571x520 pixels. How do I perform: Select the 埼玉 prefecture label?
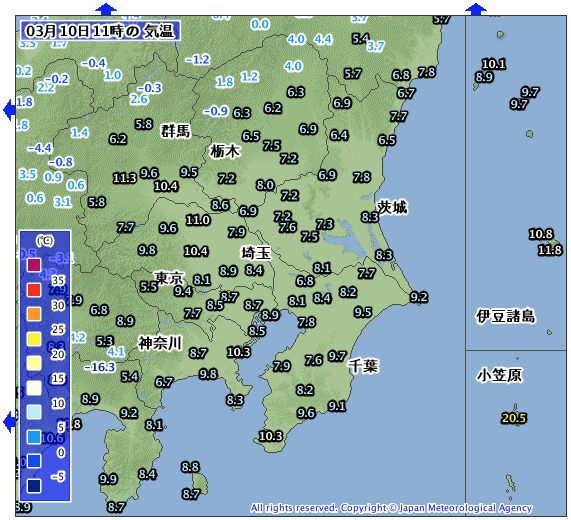pyautogui.click(x=256, y=253)
